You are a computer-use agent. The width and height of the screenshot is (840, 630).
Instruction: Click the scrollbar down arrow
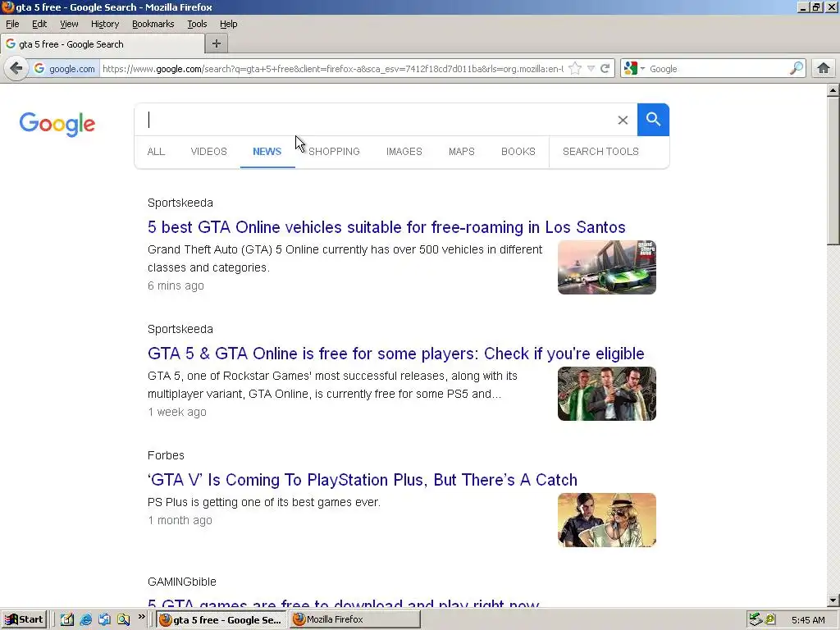pos(833,600)
